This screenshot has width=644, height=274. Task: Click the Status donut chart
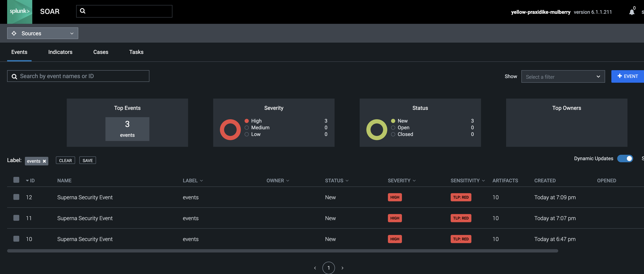376,129
